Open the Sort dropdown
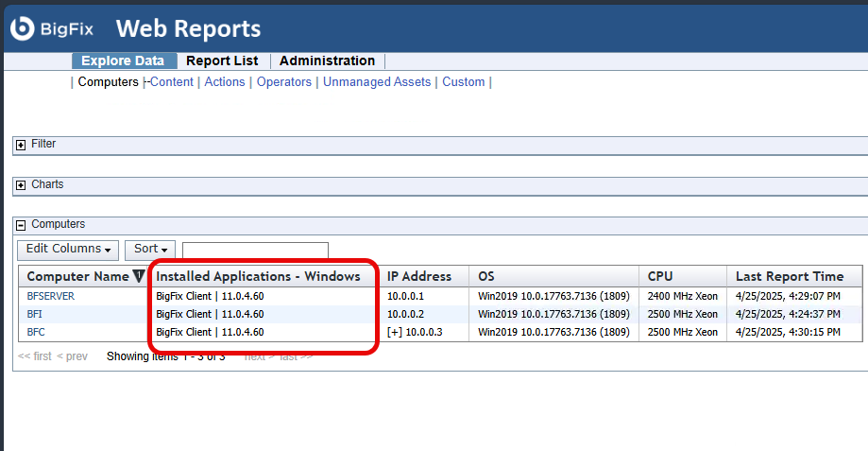Image resolution: width=868 pixels, height=451 pixels. pyautogui.click(x=150, y=250)
